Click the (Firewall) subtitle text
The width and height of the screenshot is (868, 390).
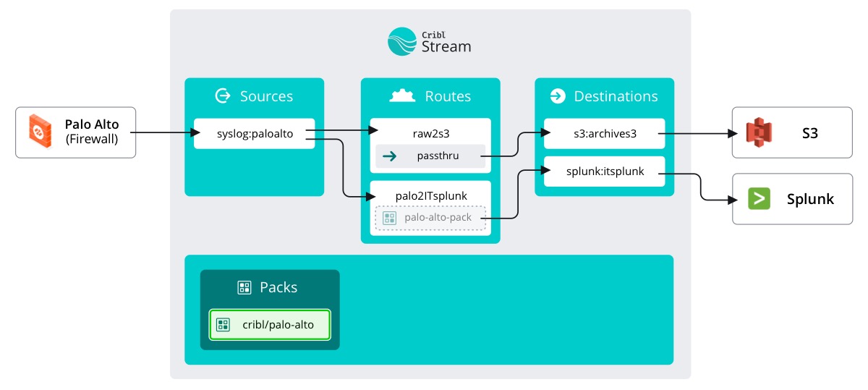(x=92, y=139)
